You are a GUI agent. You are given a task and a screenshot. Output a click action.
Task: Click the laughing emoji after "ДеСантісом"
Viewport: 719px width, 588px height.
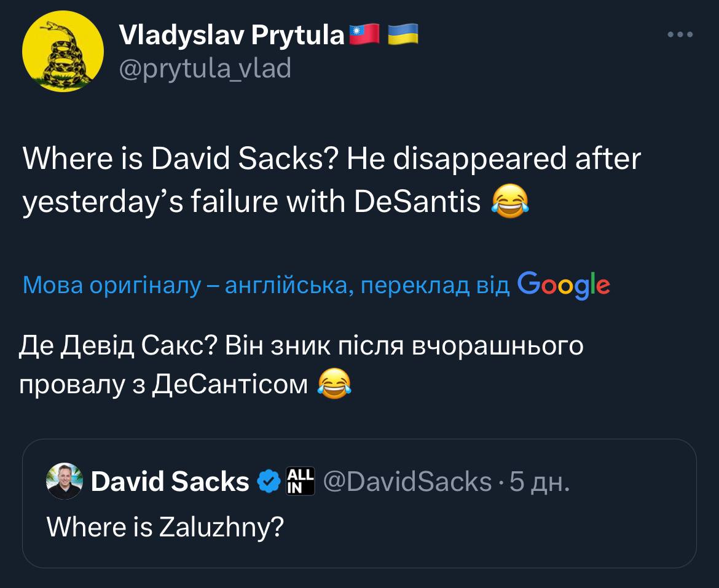tap(336, 385)
